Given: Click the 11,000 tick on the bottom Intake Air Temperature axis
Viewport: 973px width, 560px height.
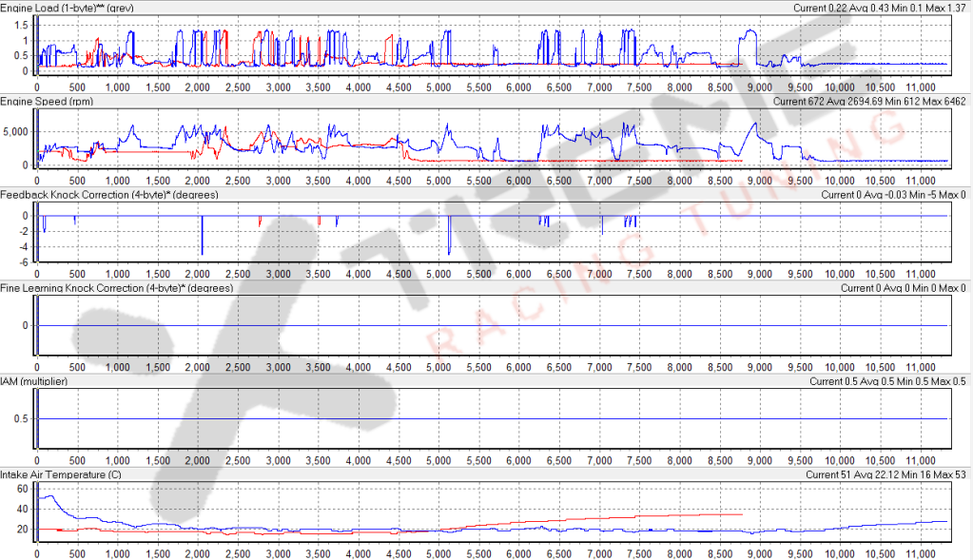Looking at the screenshot, I should click(x=919, y=552).
